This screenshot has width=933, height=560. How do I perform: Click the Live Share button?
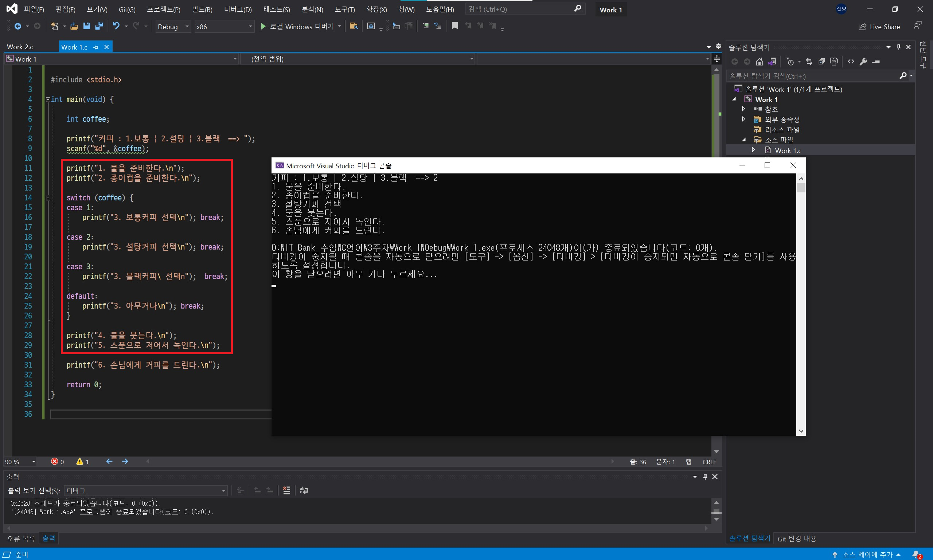(x=879, y=26)
